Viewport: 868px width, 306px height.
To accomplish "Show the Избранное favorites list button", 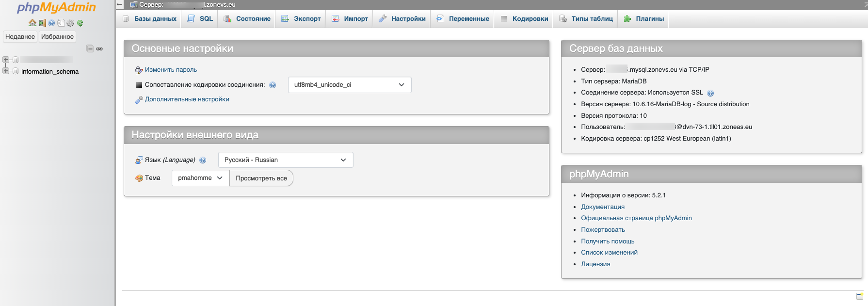I will [57, 37].
